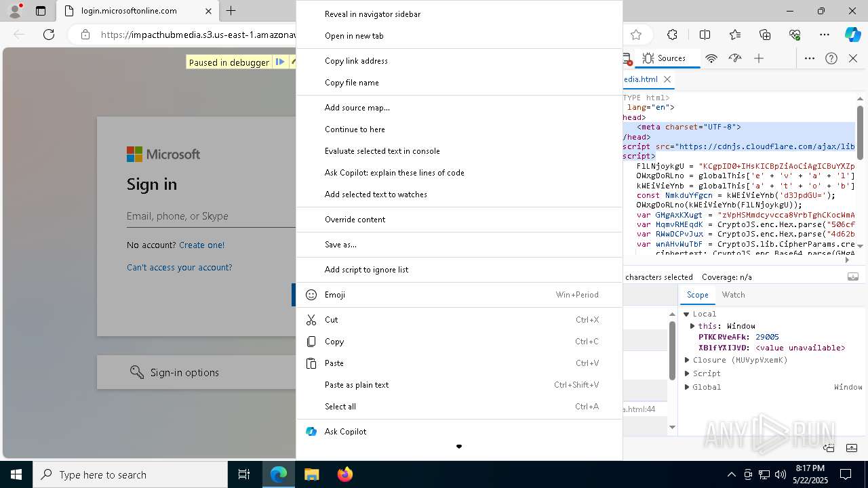
Task: Open Edge Settings and more menu
Action: click(825, 35)
